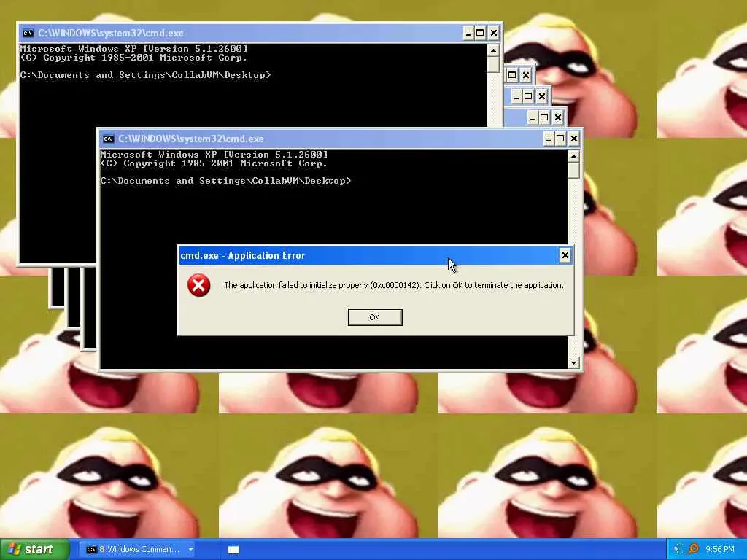Viewport: 747px width, 560px height.
Task: Click the front window's CollabVM\Desktop prompt
Action: pos(225,181)
